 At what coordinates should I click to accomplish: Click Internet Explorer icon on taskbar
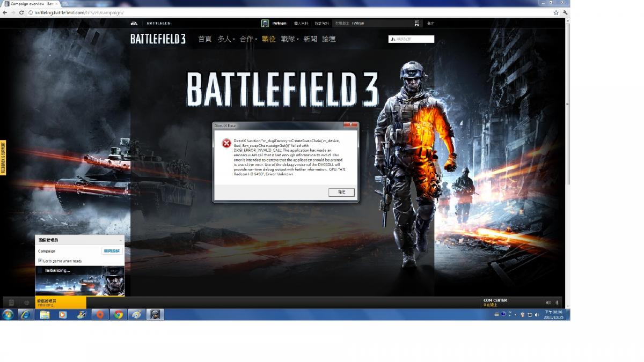click(25, 315)
